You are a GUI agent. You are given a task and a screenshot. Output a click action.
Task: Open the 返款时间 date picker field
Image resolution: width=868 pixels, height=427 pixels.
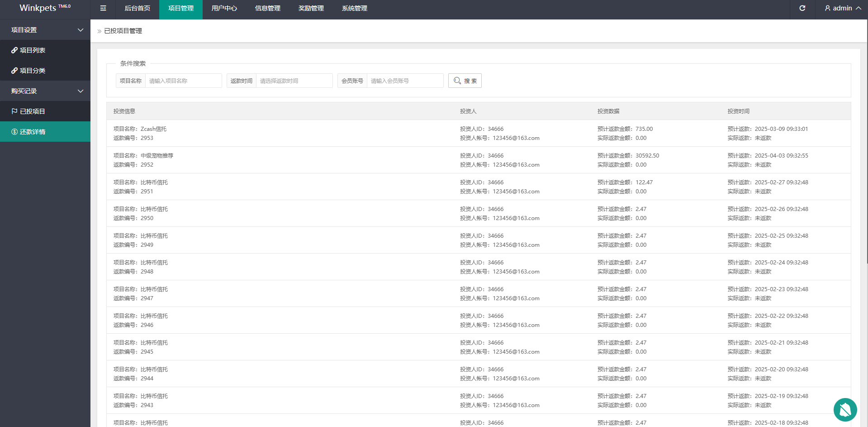tap(294, 81)
